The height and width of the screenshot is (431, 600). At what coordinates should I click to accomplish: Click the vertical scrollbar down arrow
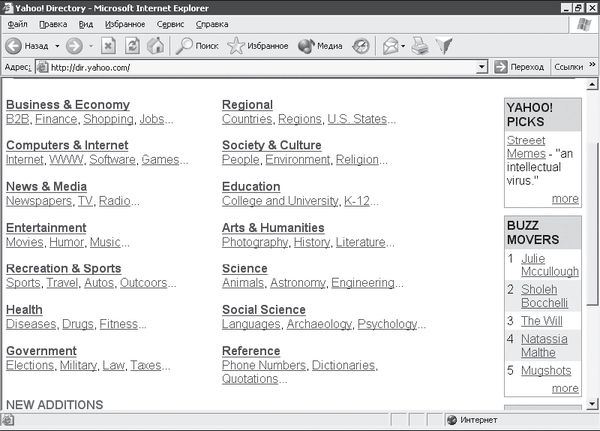click(591, 404)
